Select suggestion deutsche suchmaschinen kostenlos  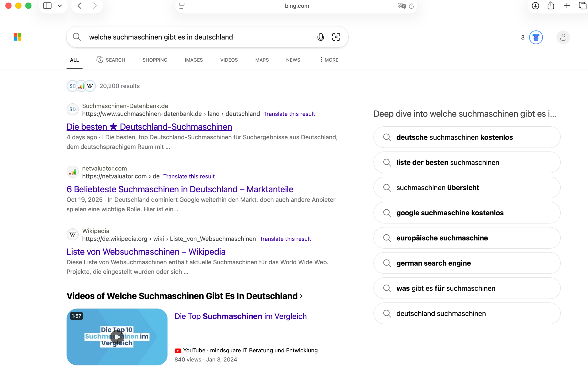pyautogui.click(x=467, y=137)
